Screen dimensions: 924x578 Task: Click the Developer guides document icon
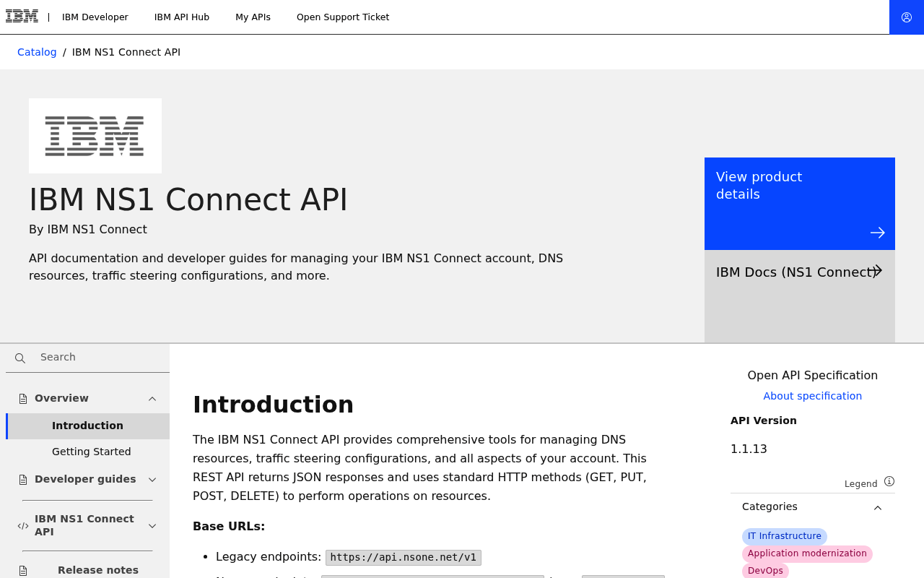(23, 480)
